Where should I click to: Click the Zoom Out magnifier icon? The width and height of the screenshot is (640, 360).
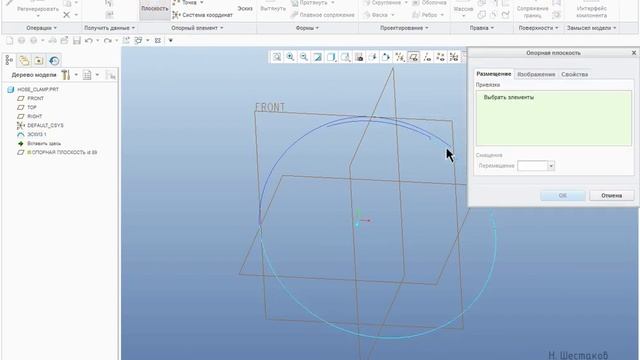[x=304, y=57]
